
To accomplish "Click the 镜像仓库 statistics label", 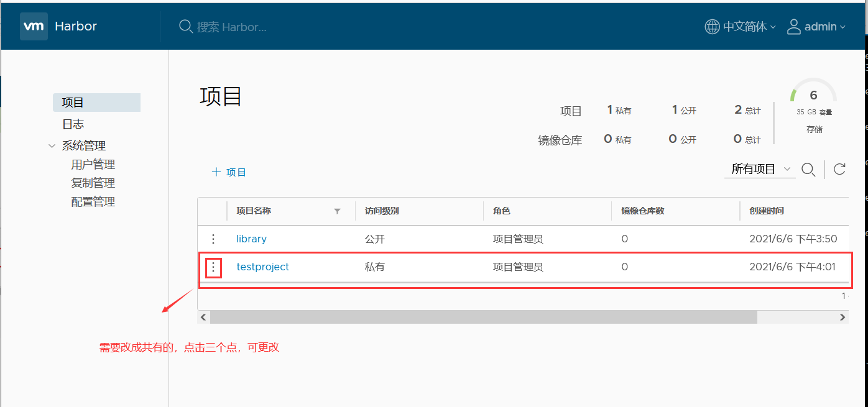I will point(560,140).
